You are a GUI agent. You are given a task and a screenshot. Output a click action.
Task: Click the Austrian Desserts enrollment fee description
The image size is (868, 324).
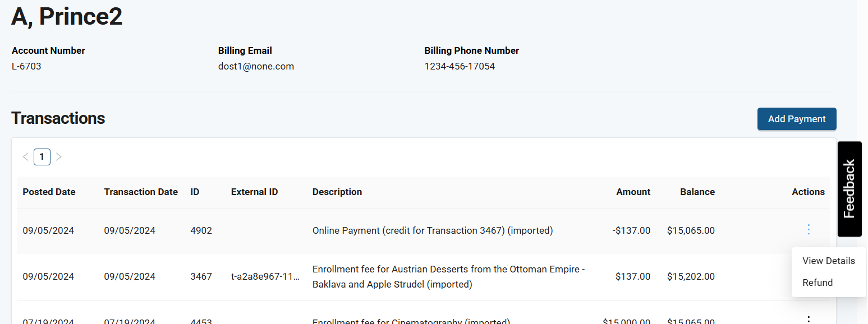448,276
